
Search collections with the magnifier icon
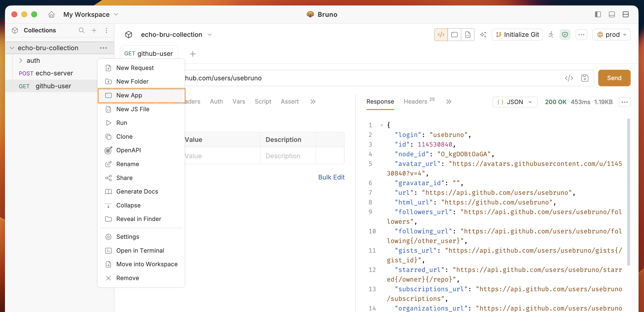[81, 30]
